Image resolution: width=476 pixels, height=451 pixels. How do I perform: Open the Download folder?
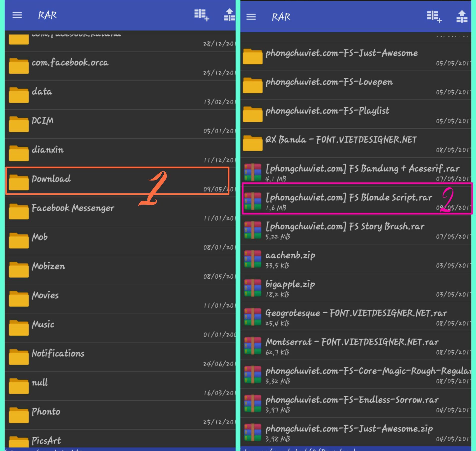(51, 179)
